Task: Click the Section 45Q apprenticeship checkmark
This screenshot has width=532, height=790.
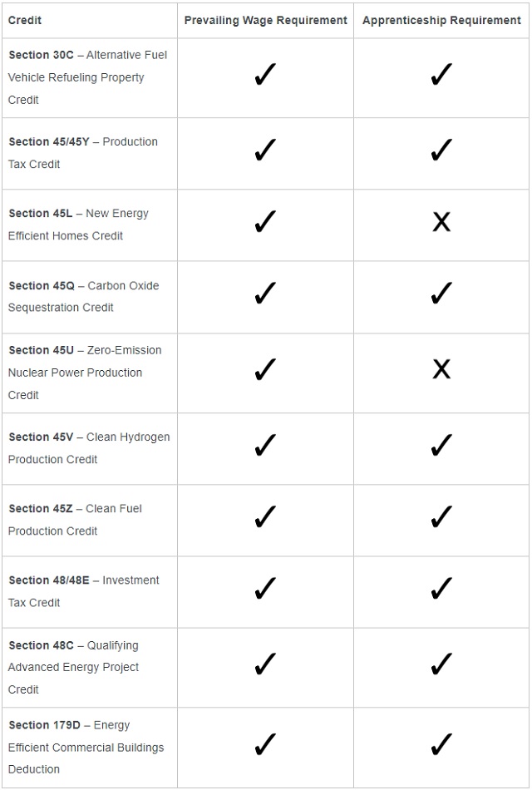Action: [x=441, y=294]
